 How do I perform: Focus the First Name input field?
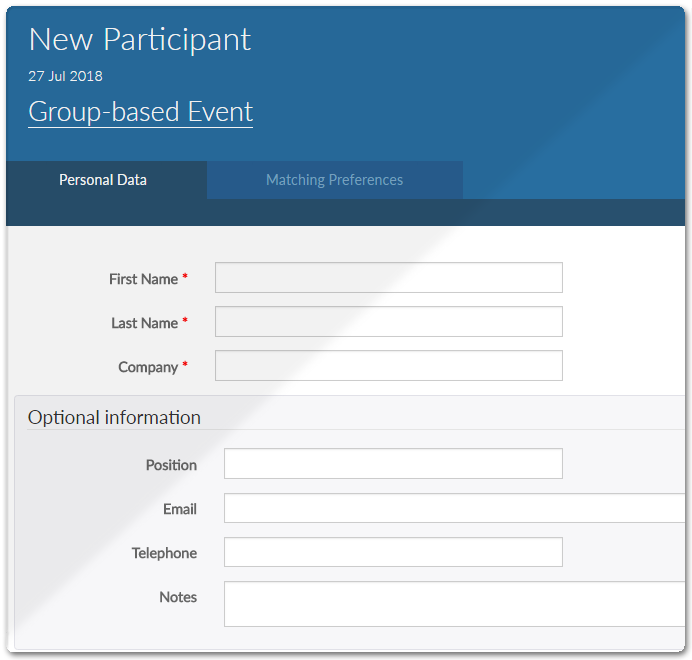(x=389, y=278)
